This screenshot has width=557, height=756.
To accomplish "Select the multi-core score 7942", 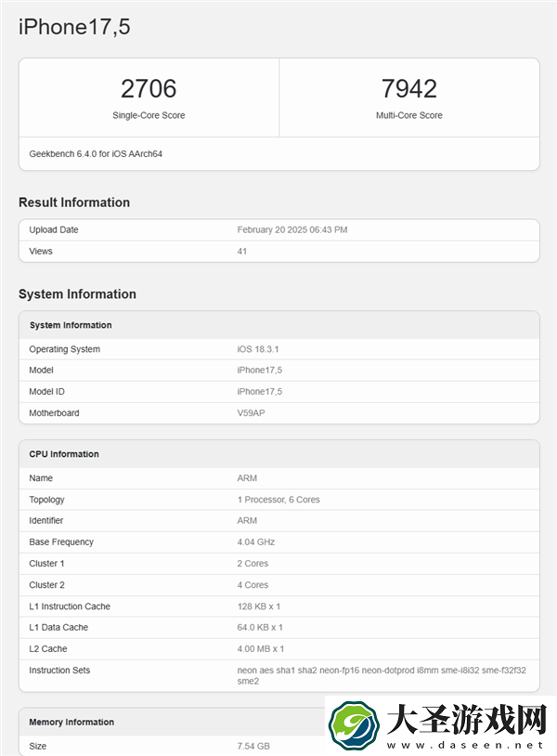I will 409,89.
